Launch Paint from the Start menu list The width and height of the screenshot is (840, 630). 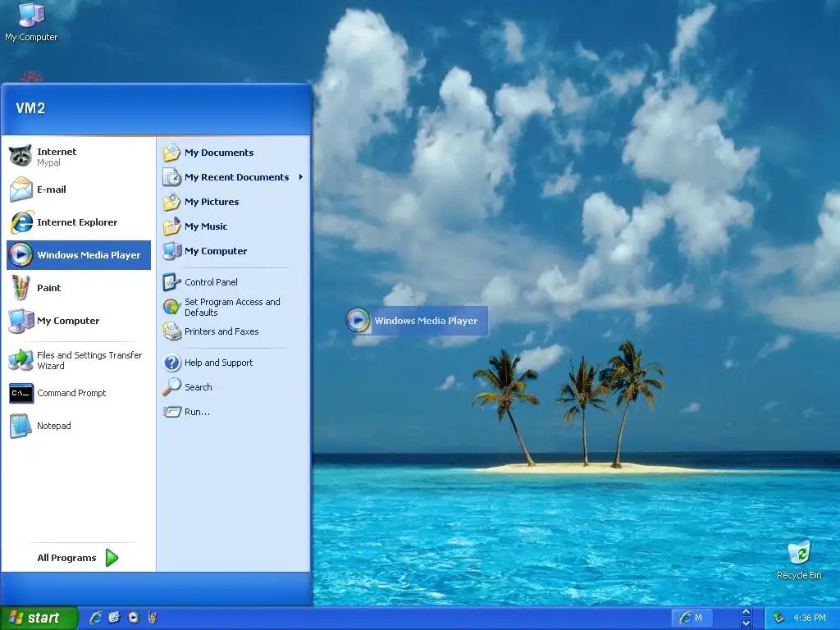coord(79,288)
